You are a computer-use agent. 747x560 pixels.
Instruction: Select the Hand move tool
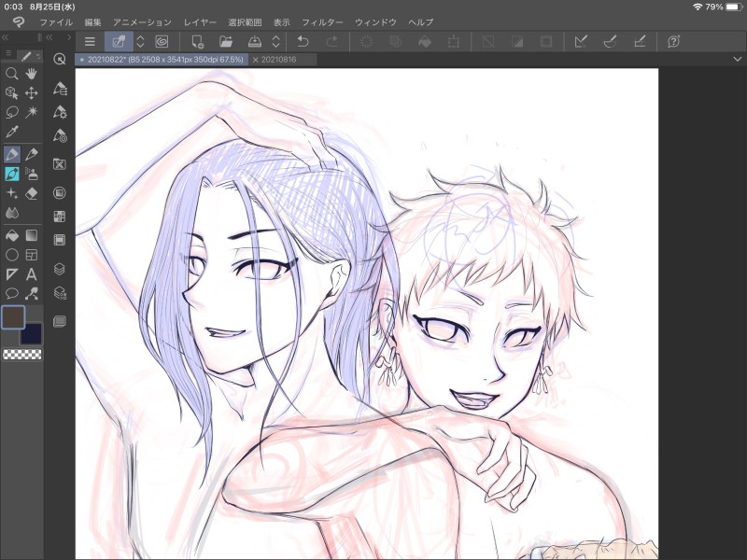[32, 74]
